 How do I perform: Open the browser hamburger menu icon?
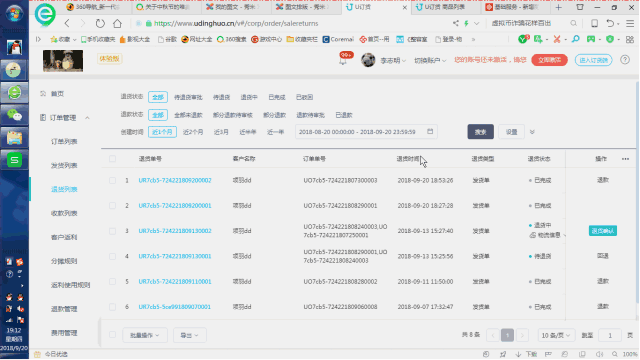630,23
